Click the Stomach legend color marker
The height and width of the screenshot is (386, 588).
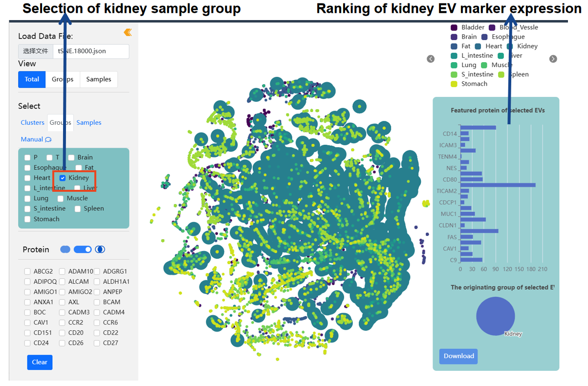coord(454,84)
